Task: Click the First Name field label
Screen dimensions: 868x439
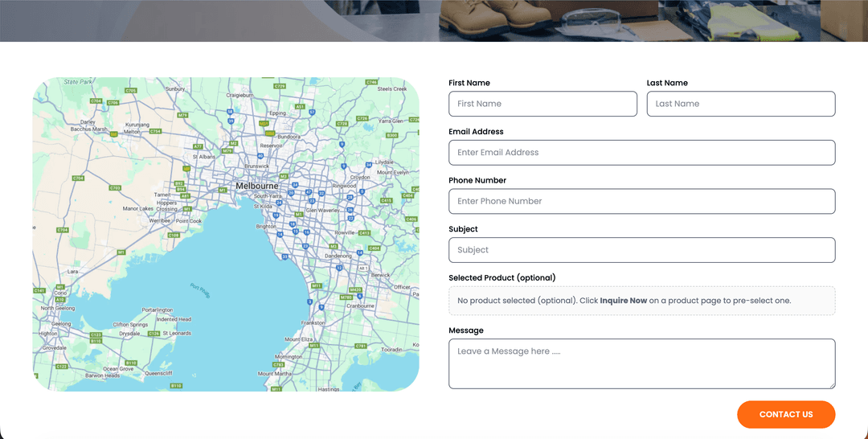Action: [x=469, y=83]
